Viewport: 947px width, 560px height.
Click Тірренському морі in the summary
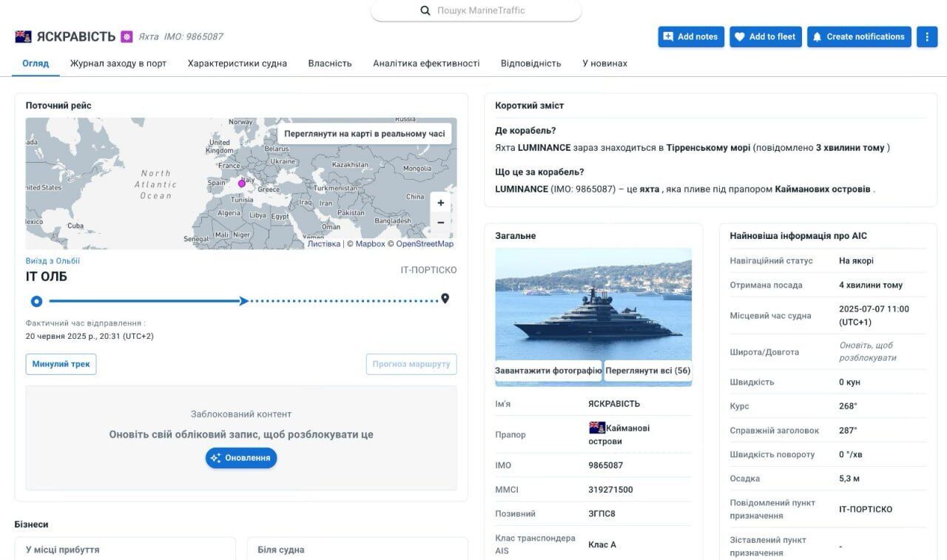click(x=708, y=147)
